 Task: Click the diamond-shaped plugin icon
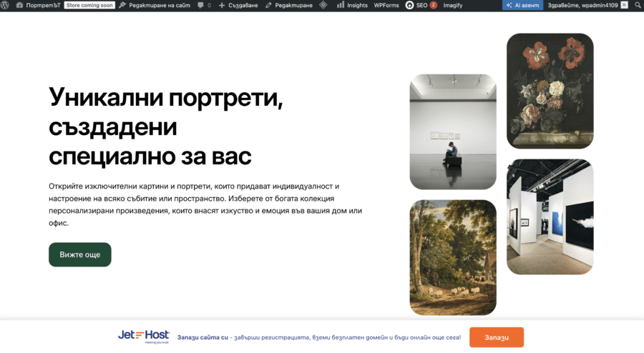tap(323, 5)
